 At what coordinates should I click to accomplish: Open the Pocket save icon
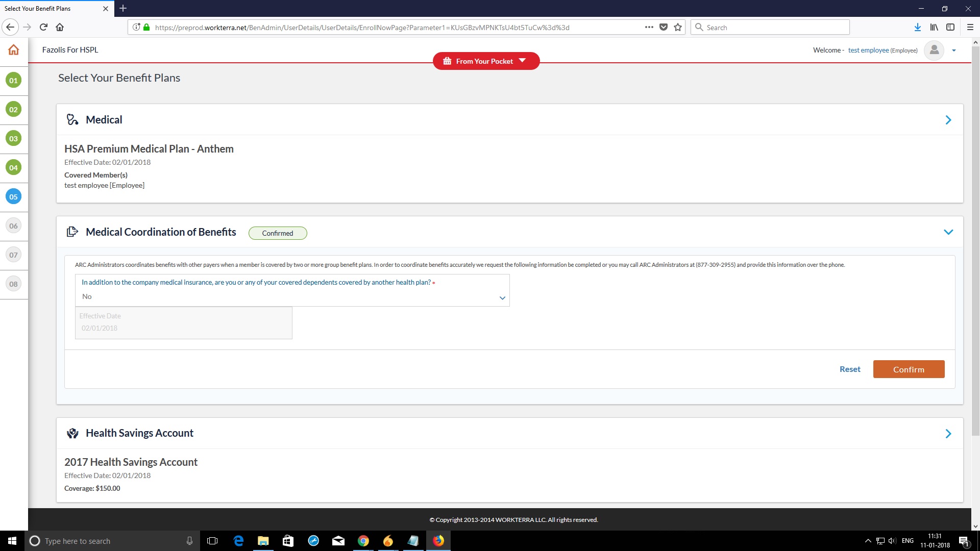(x=664, y=27)
